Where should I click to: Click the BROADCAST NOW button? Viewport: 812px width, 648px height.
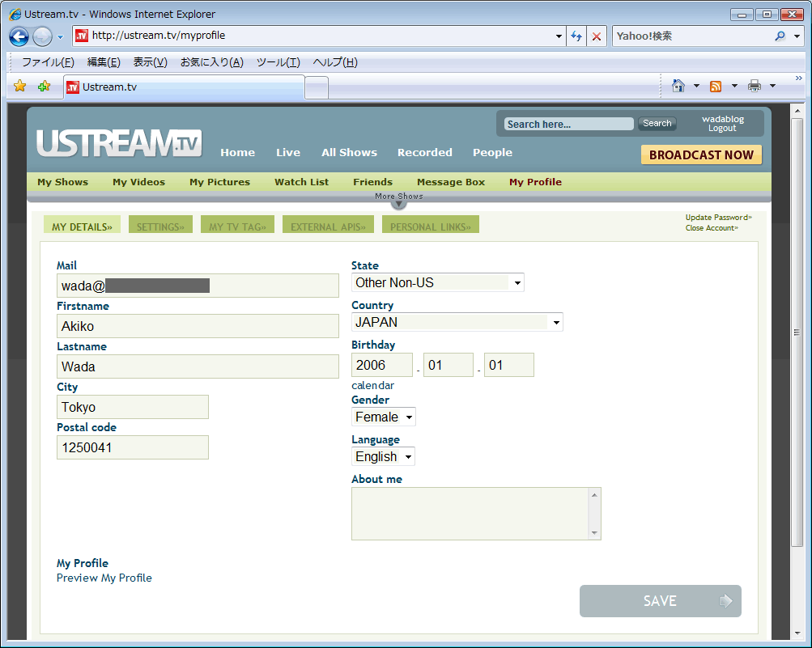click(701, 155)
